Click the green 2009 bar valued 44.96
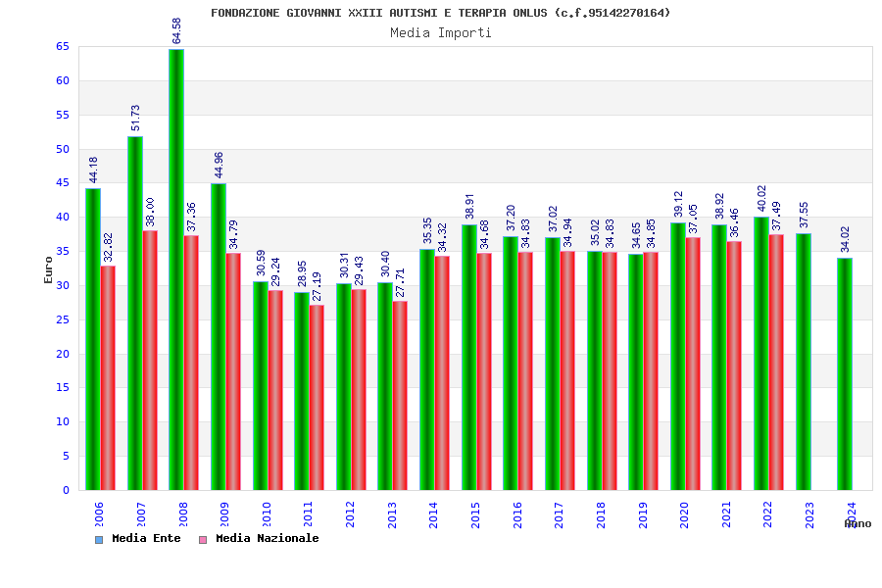 (x=219, y=336)
